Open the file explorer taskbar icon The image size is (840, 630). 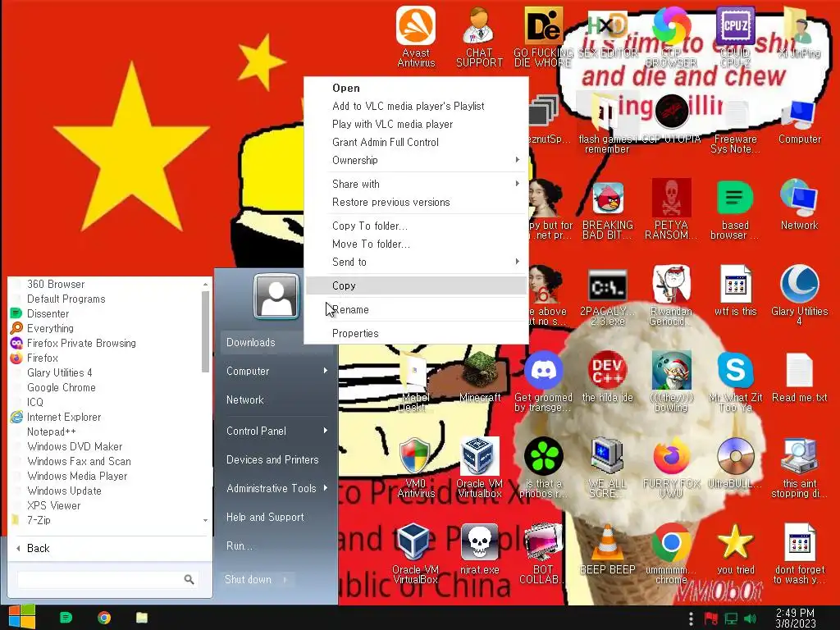click(141, 618)
